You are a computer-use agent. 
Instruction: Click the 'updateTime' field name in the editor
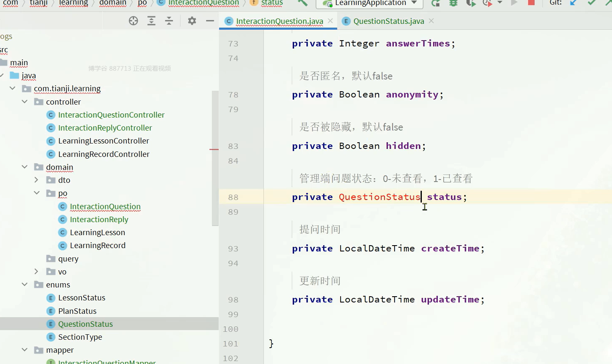[450, 299]
